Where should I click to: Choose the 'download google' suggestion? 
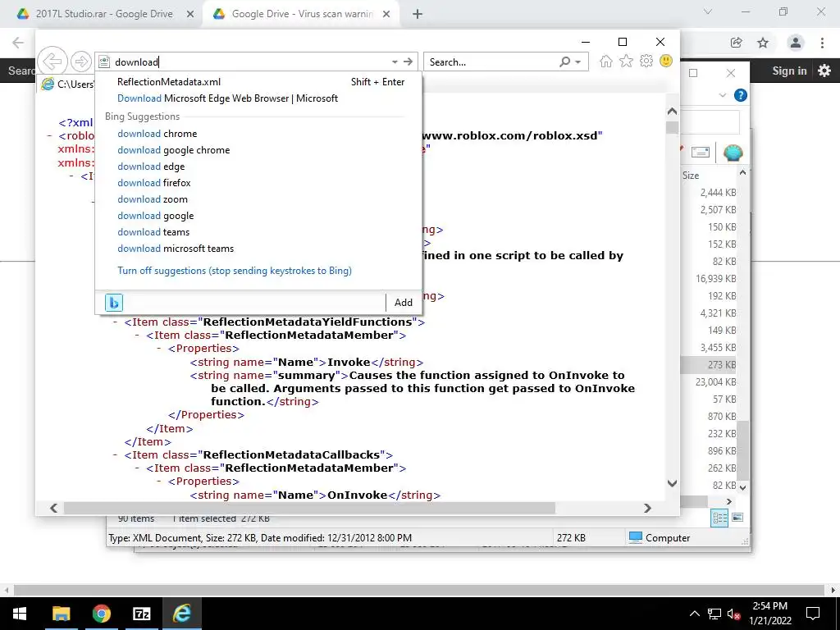(x=258, y=216)
